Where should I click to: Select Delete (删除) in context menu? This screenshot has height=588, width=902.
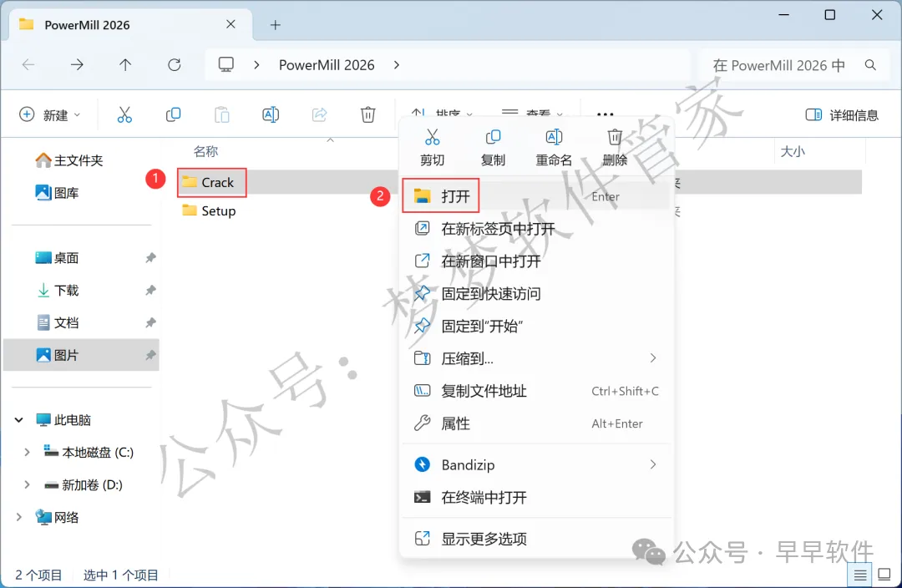pyautogui.click(x=615, y=147)
